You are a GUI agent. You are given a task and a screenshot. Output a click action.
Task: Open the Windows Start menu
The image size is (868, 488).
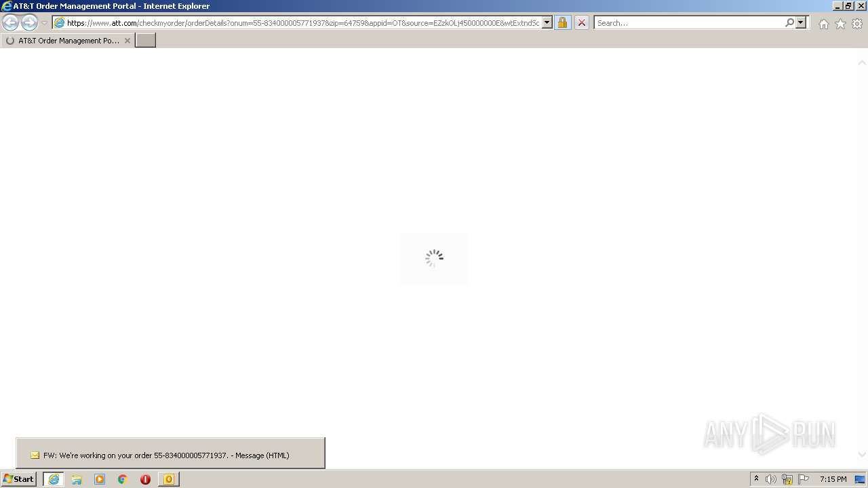19,479
